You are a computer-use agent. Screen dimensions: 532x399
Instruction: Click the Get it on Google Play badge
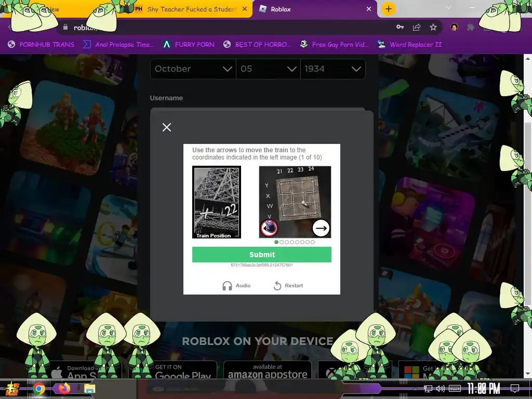pyautogui.click(x=182, y=370)
